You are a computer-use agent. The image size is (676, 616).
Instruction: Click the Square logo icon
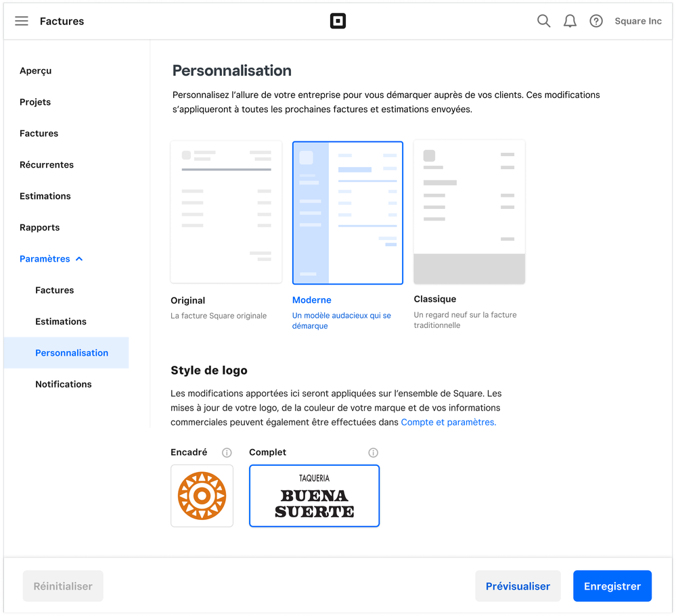coord(338,21)
